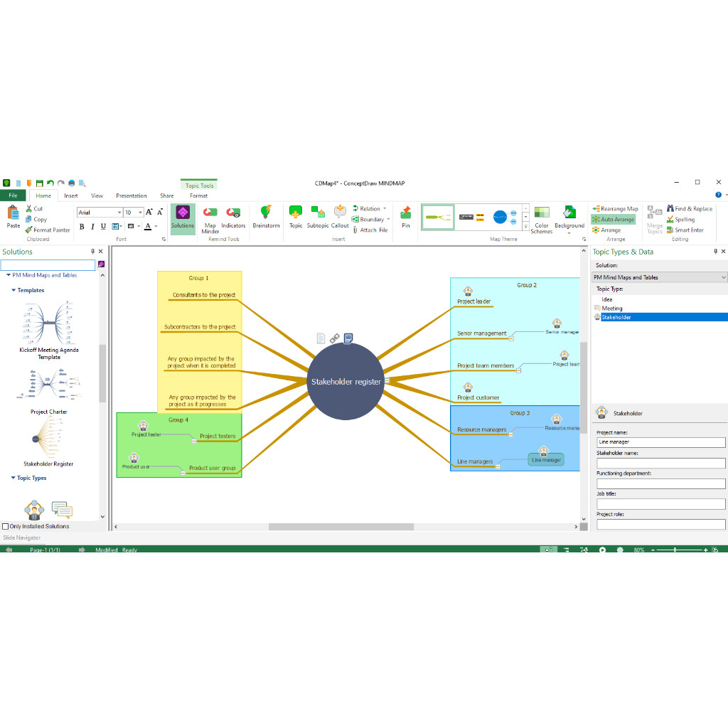Screen dimensions: 728x728
Task: Click the Undo arrow
Action: 50,183
